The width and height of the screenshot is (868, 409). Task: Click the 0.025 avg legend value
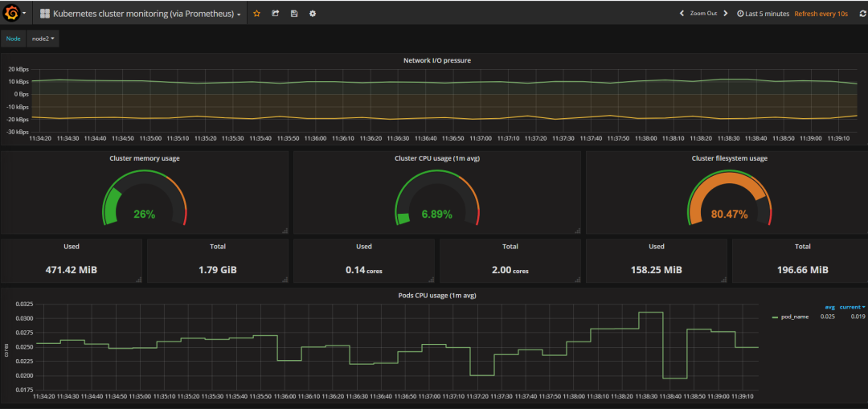(x=828, y=317)
